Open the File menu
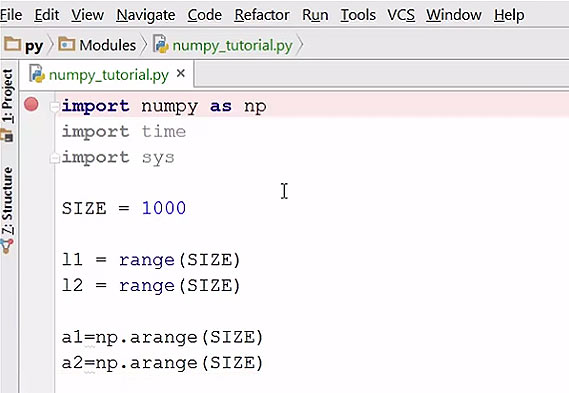 (x=11, y=15)
